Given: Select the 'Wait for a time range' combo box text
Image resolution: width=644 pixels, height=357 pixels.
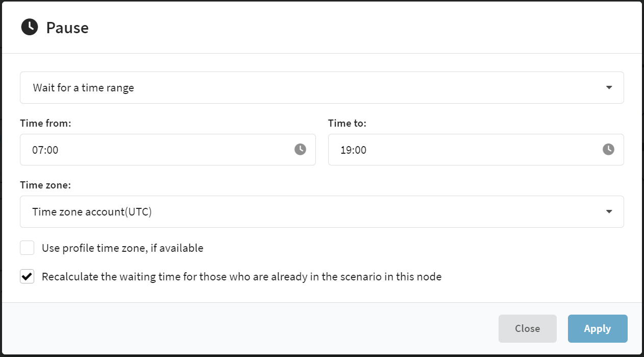Looking at the screenshot, I should pyautogui.click(x=84, y=88).
